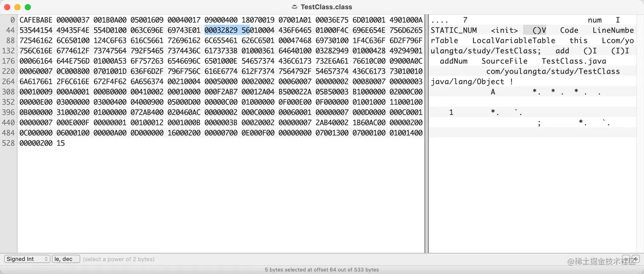Viewport: 644px width, 274px height.
Task: Click line offset number 132
Action: click(x=9, y=51)
